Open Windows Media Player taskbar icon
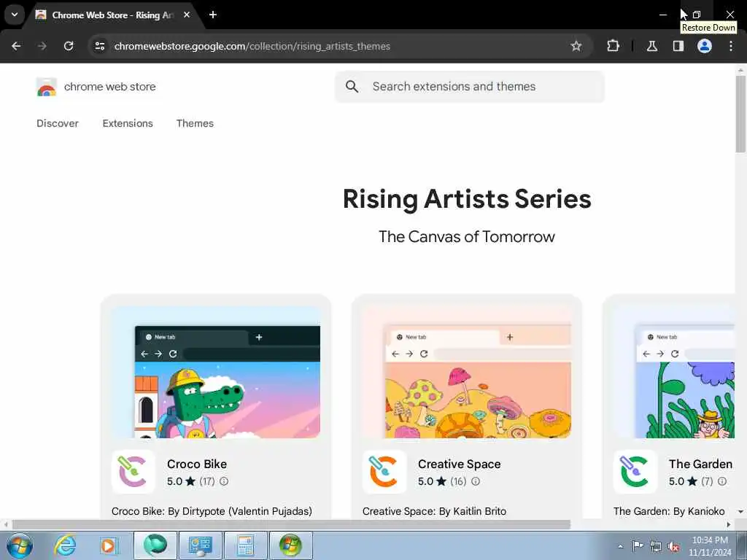 [109, 545]
